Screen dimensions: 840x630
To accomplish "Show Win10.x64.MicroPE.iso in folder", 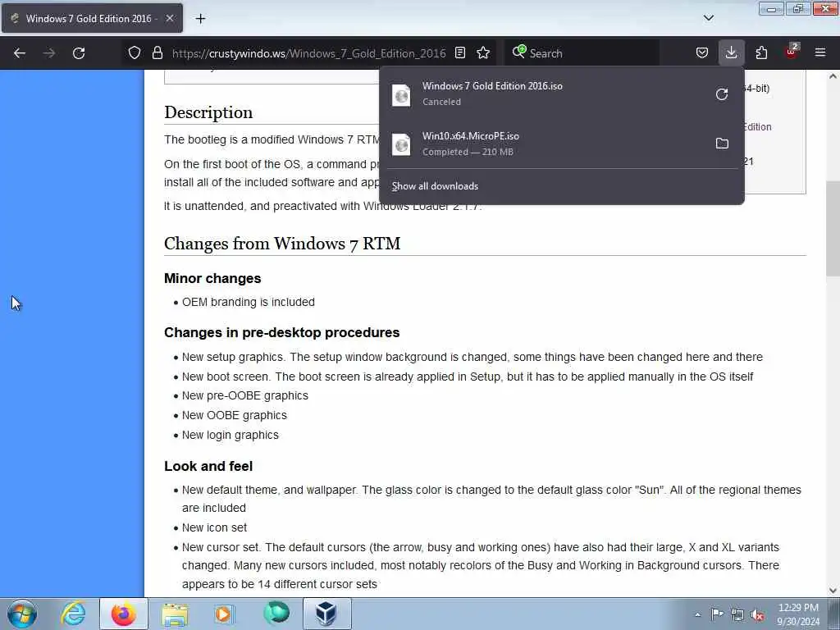I will pos(722,144).
